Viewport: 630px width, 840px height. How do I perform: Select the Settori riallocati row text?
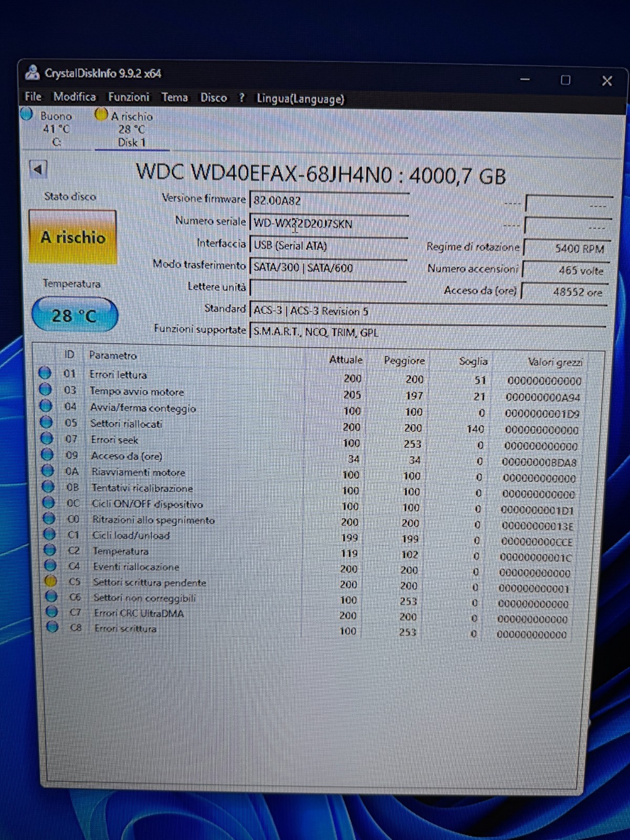click(126, 423)
